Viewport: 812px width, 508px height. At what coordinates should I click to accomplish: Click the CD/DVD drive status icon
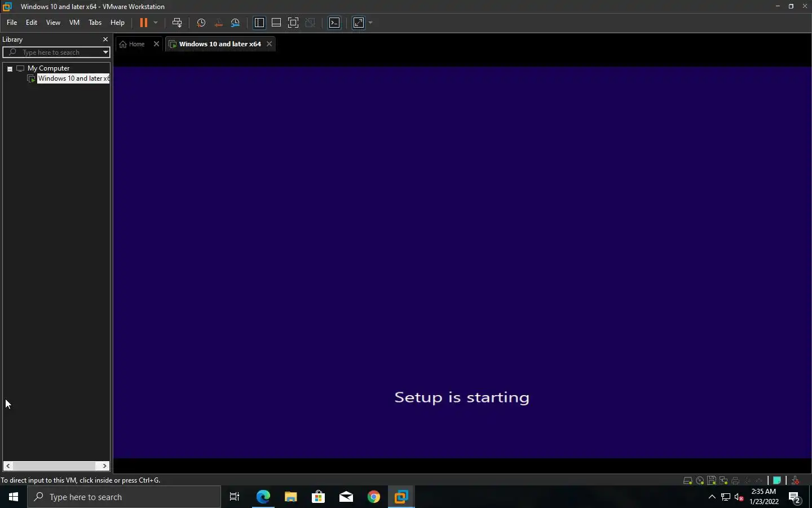coord(700,480)
